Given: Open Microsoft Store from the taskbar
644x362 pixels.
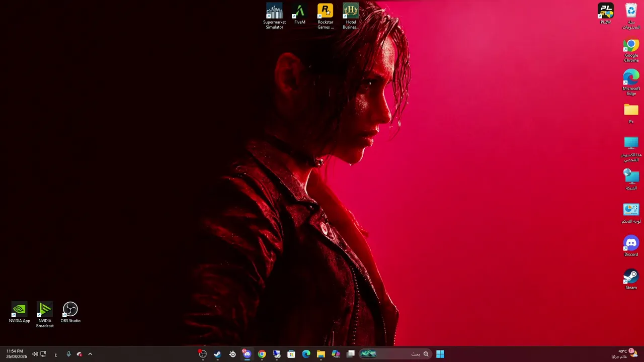Looking at the screenshot, I should 291,354.
